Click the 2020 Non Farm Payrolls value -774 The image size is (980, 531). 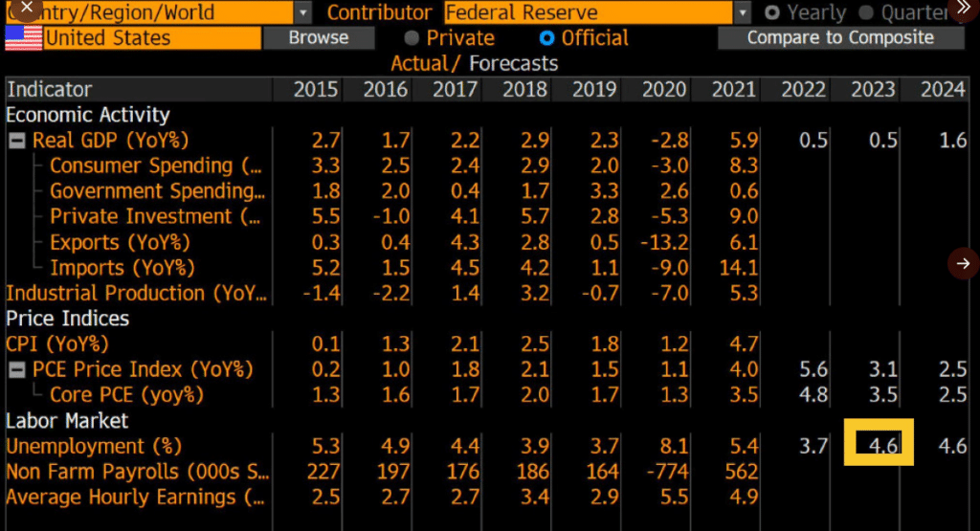[667, 472]
